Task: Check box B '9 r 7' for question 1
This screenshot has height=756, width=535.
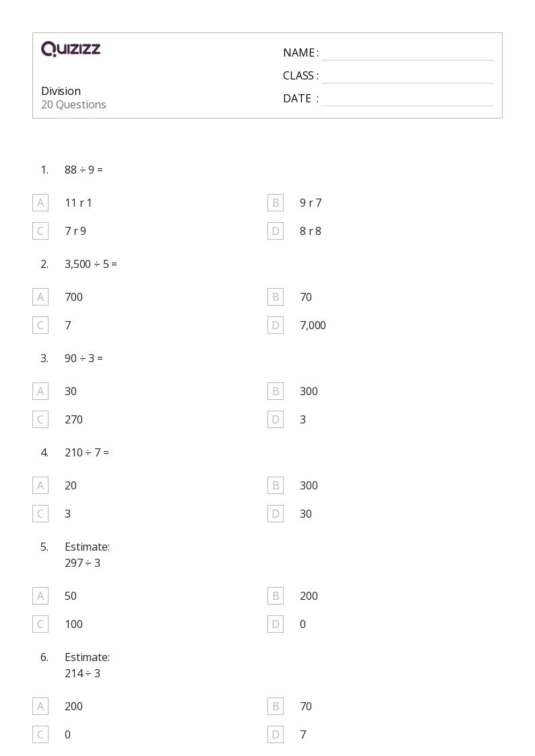Action: click(276, 203)
